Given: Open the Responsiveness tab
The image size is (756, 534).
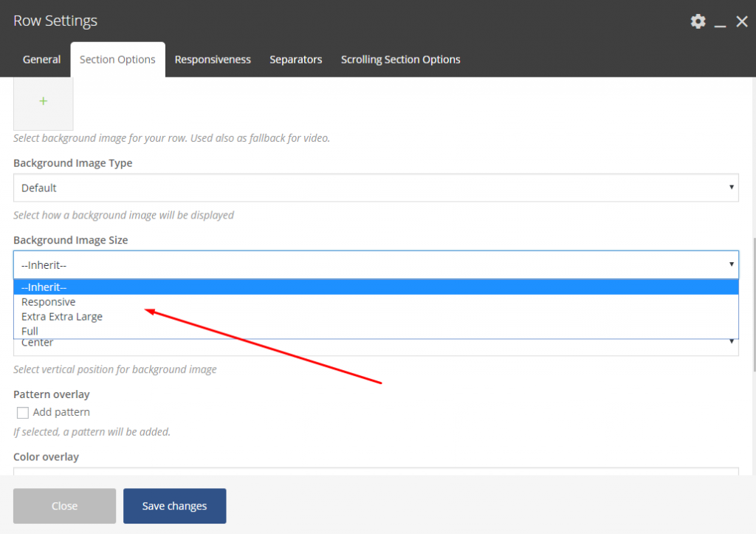Looking at the screenshot, I should [213, 60].
